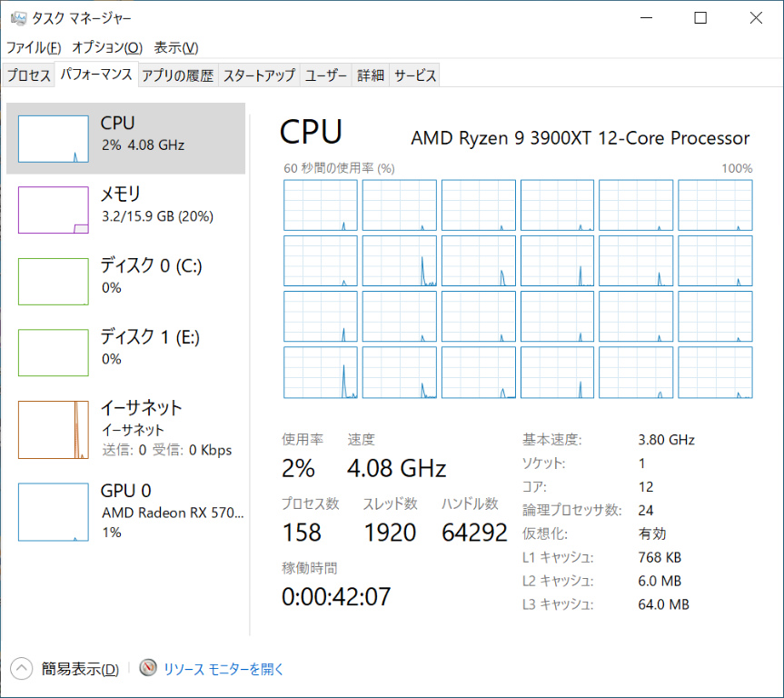Click the Task Manager title bar icon
The height and width of the screenshot is (698, 784).
[18, 18]
